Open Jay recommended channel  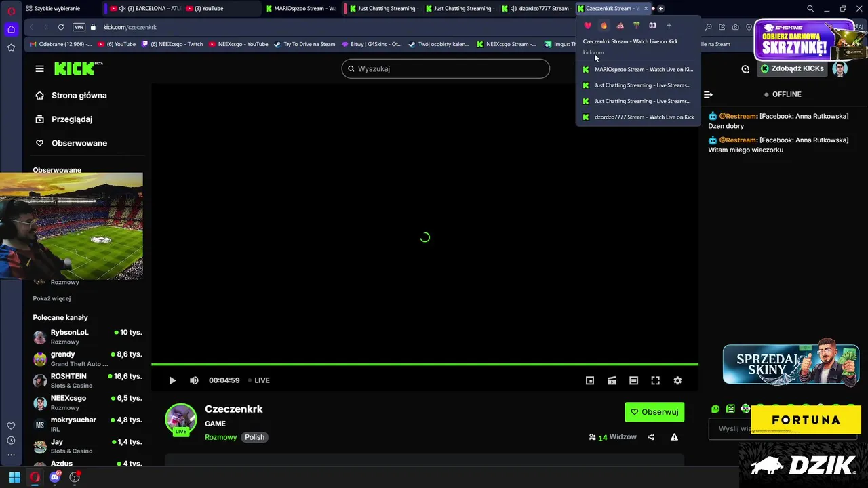click(87, 446)
